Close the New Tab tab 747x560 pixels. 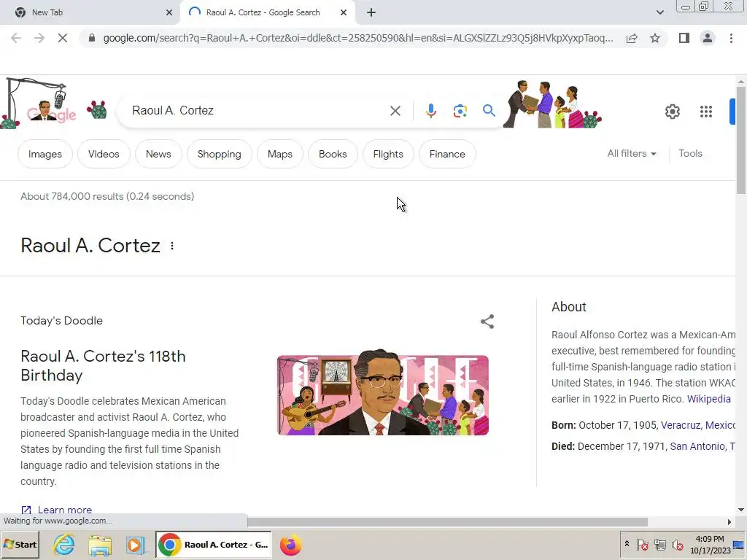point(169,12)
